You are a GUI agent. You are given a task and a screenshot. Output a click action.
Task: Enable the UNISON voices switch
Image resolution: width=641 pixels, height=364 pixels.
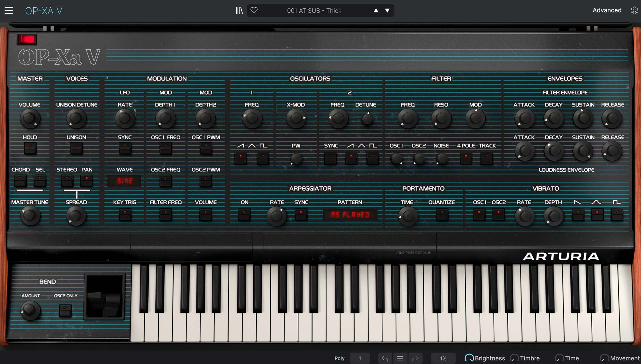(x=76, y=148)
